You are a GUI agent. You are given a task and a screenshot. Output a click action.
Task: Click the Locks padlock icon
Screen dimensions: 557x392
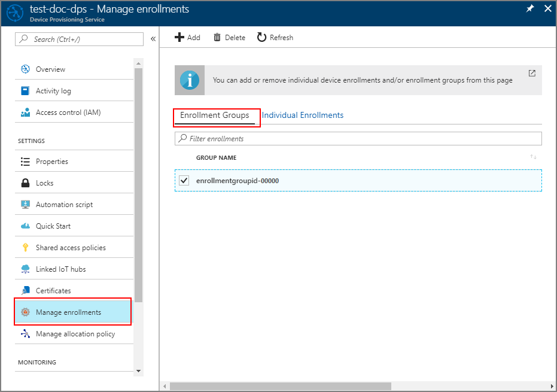[x=25, y=183]
